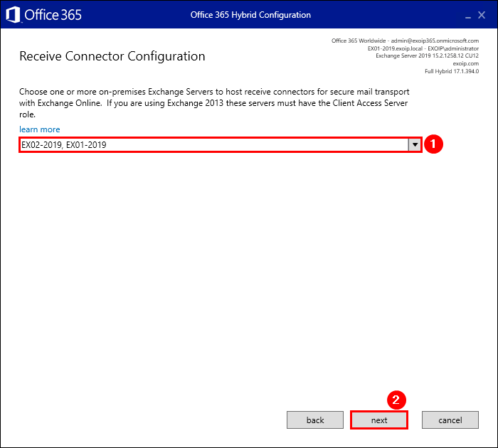Screen dimensions: 498x448
Task: Click the red step 1 marker
Action: (434, 144)
